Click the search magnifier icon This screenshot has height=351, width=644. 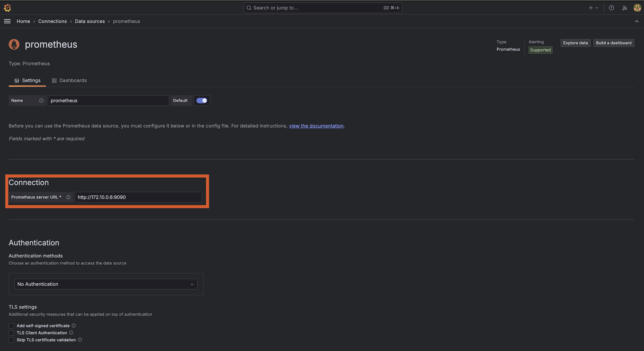249,8
